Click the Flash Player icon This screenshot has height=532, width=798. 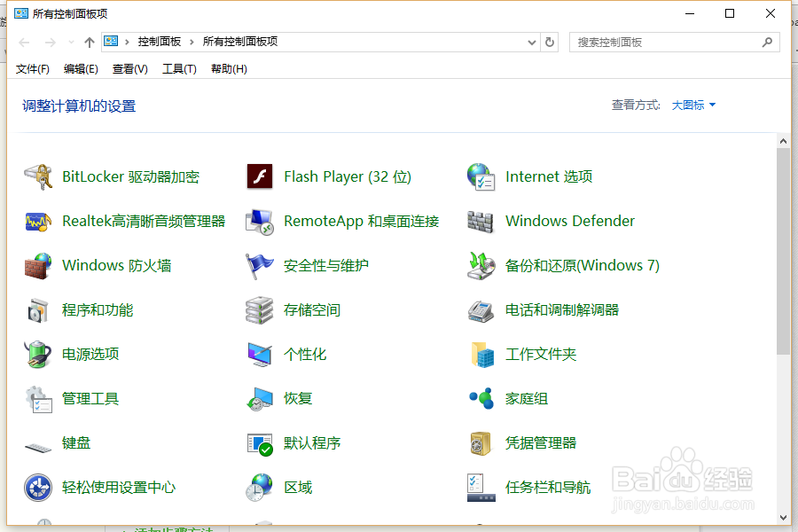(x=260, y=176)
